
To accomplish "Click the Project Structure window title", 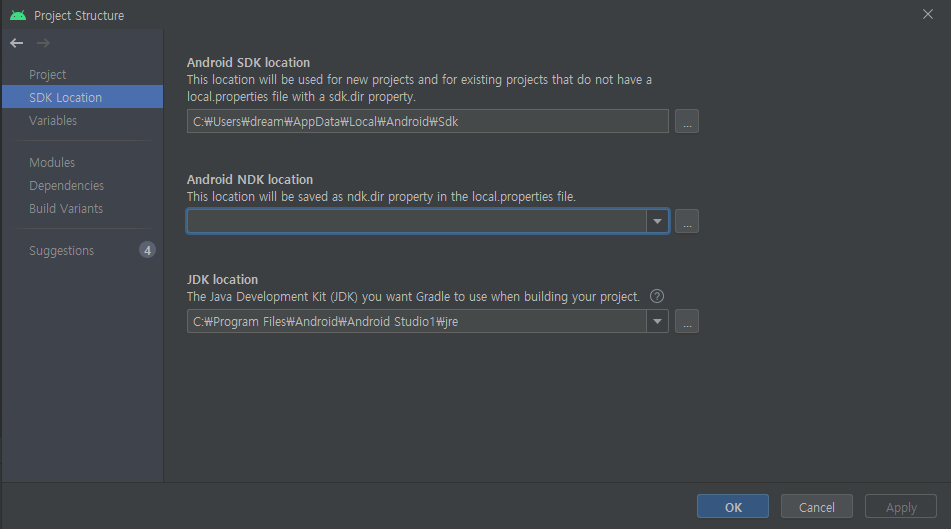I will 79,16.
